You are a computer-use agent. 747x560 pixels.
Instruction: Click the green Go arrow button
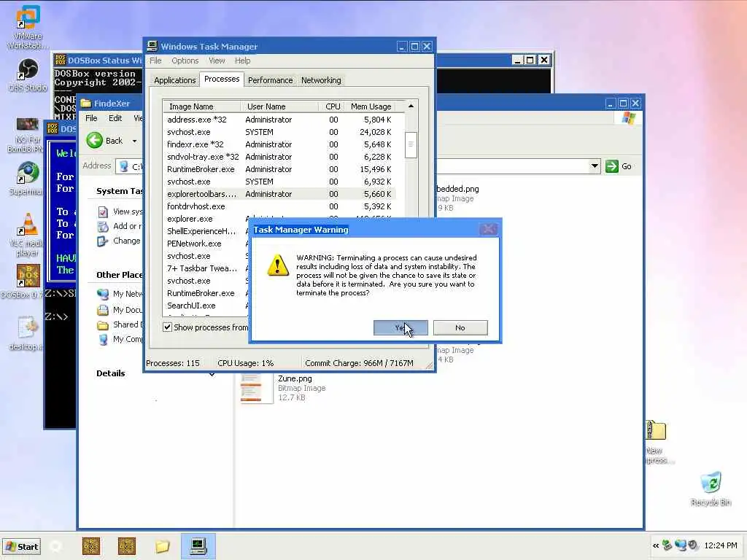point(612,166)
